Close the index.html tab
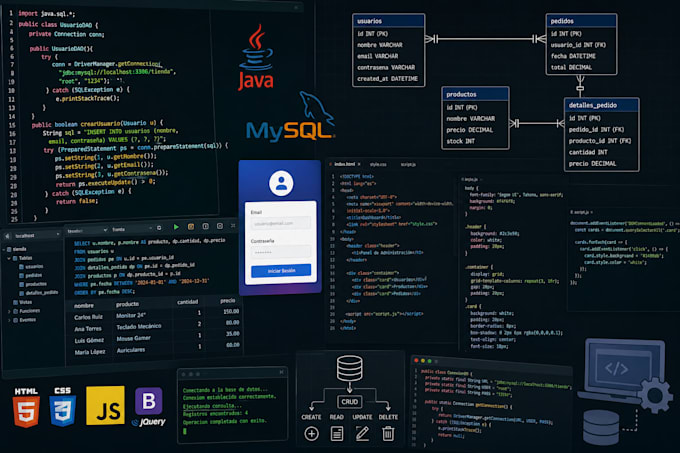Viewport: 680px width, 453px height. coord(359,164)
